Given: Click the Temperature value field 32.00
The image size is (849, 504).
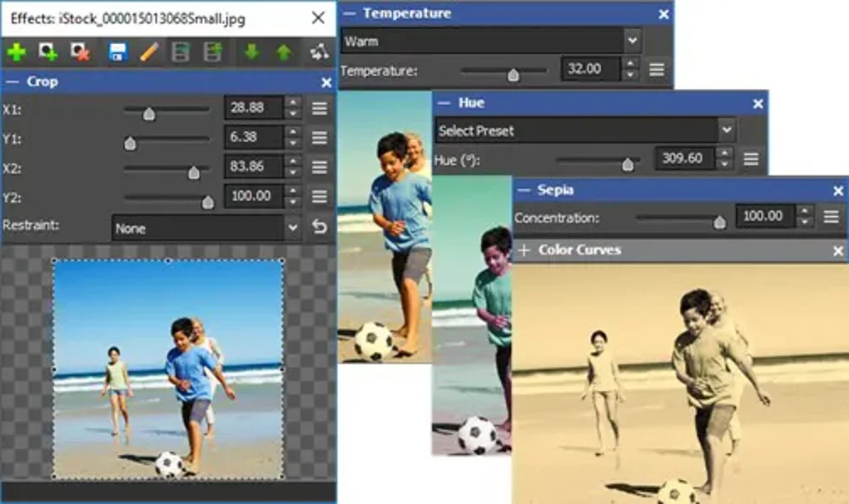Looking at the screenshot, I should (591, 69).
